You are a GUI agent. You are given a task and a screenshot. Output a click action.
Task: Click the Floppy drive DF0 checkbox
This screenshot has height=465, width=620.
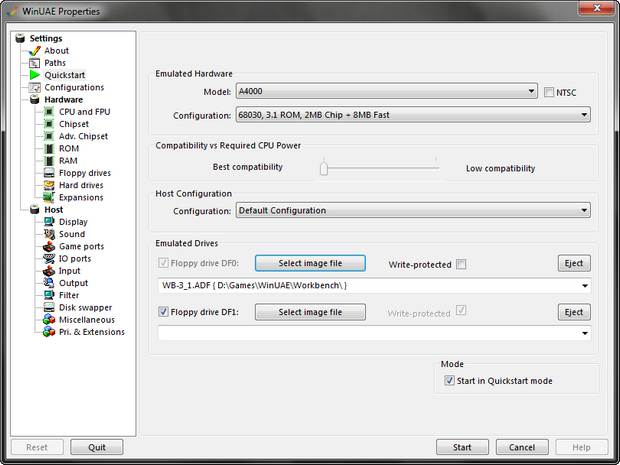[163, 263]
